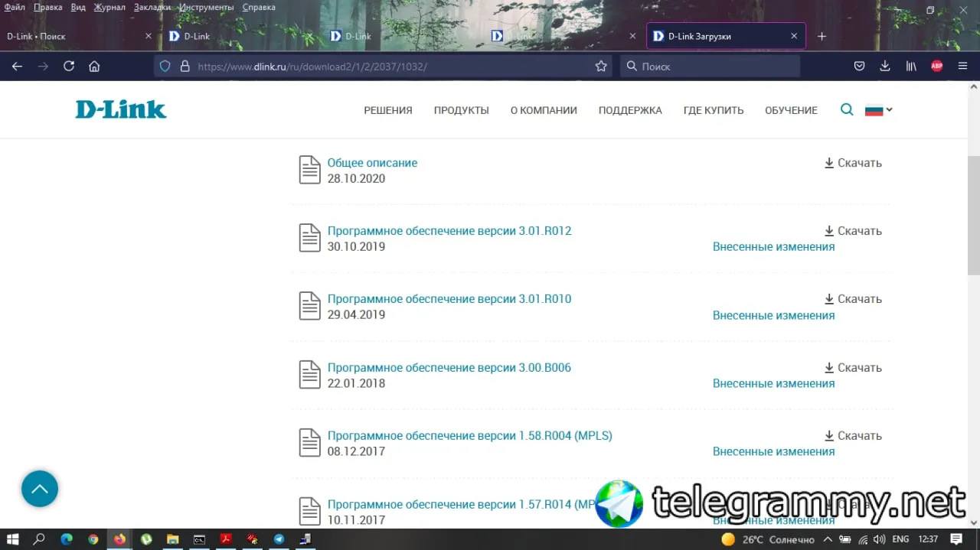Open ПОДДЕРЖКА in site navigation

[630, 110]
